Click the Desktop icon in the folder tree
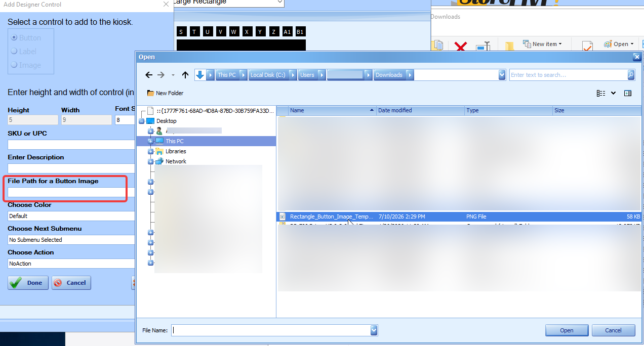This screenshot has height=346, width=644. 150,121
